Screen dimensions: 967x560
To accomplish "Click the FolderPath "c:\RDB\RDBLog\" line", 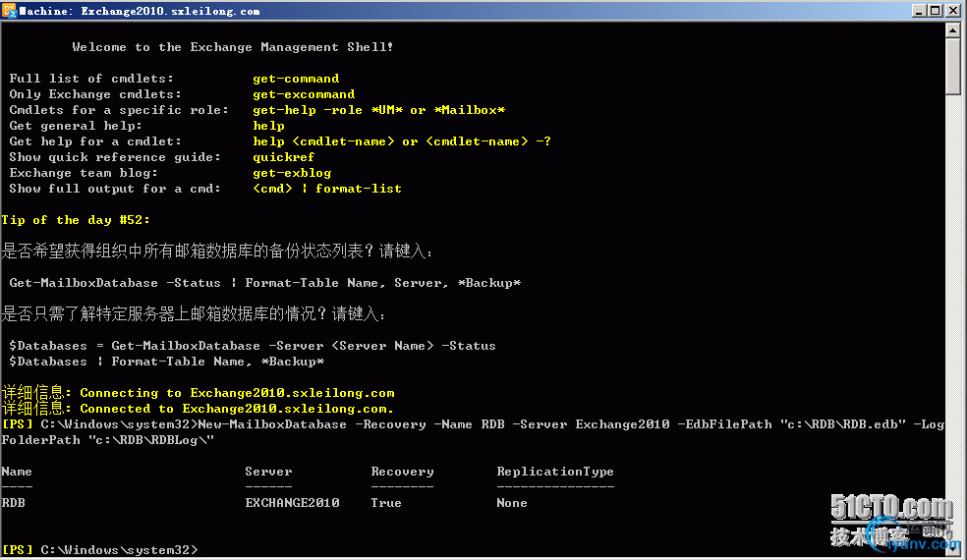I will pyautogui.click(x=108, y=440).
